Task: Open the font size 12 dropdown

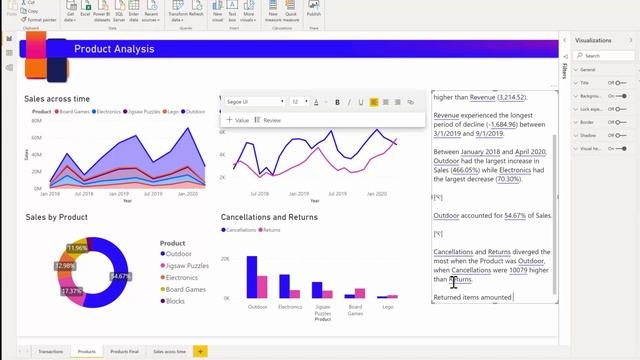Action: (x=299, y=102)
